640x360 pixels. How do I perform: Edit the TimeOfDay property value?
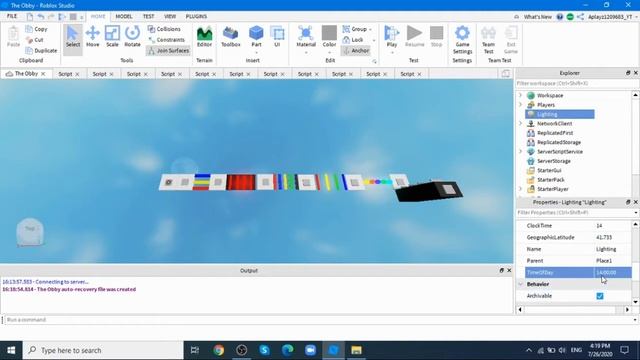coord(612,272)
